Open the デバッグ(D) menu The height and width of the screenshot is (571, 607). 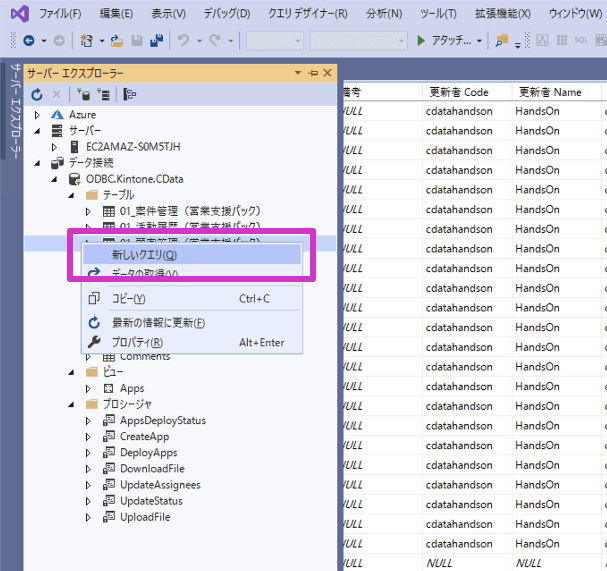(227, 14)
